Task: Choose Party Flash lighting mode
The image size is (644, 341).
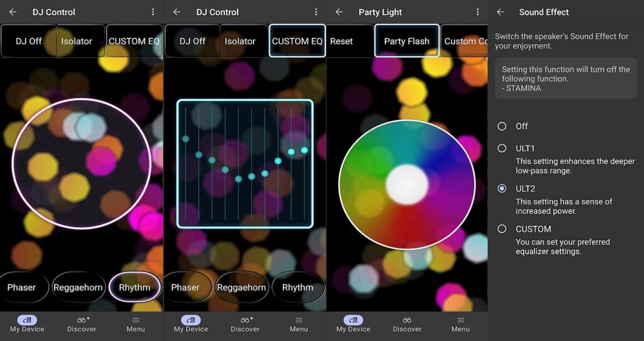Action: (x=407, y=41)
